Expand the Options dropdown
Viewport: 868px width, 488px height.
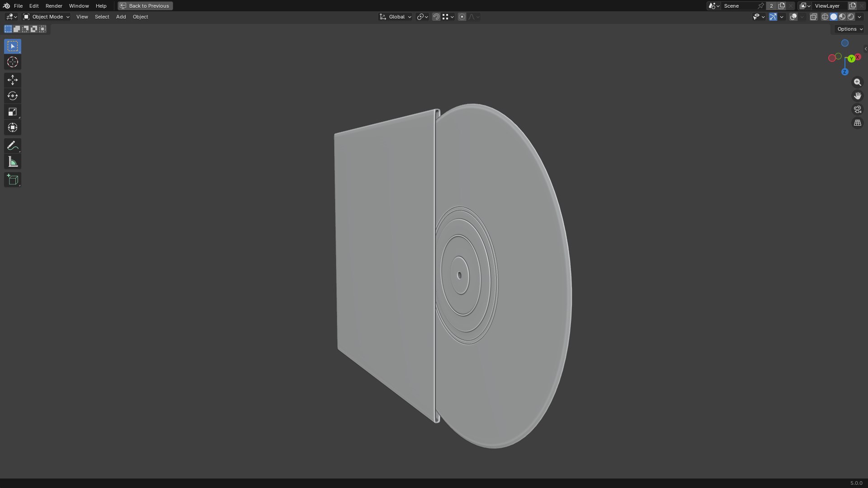(x=850, y=29)
